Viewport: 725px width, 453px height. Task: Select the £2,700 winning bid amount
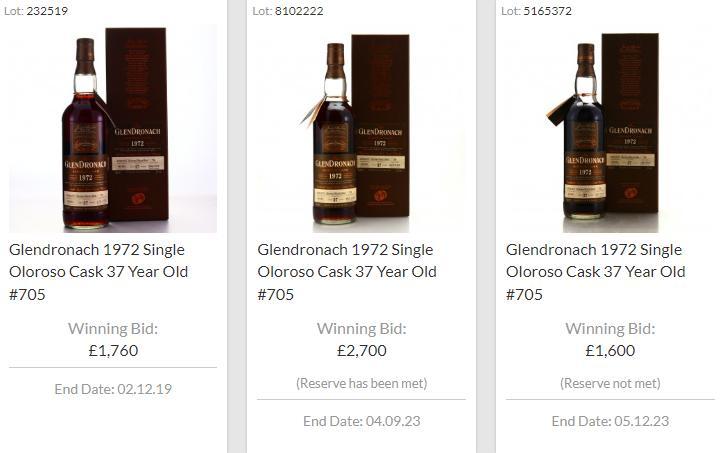(x=362, y=350)
